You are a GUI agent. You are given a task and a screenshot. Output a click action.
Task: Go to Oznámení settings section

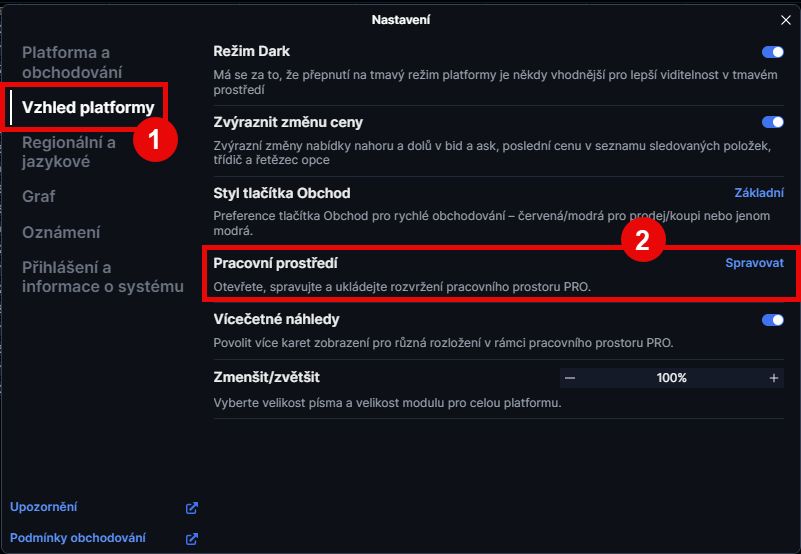(61, 232)
